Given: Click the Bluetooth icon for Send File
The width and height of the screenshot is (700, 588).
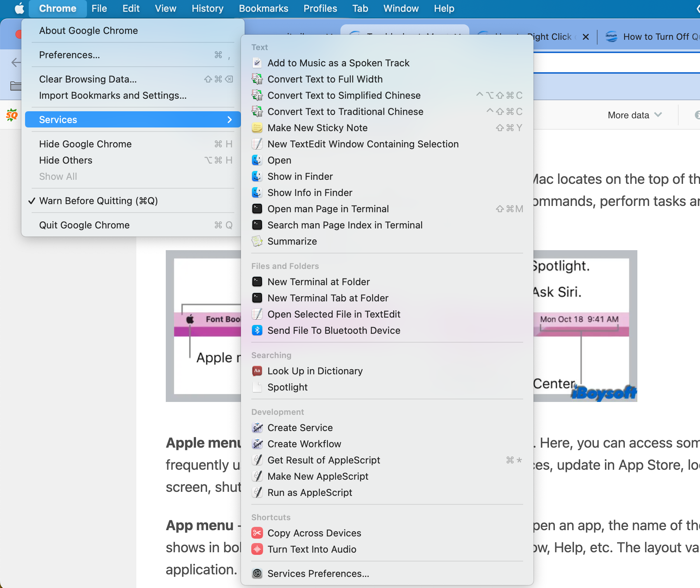Looking at the screenshot, I should 257,330.
